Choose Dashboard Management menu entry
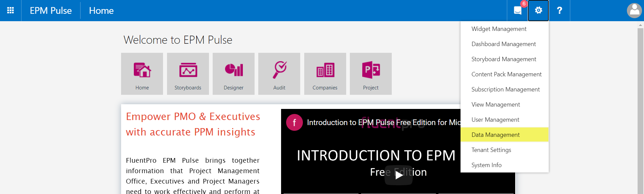This screenshot has width=644, height=194. point(504,44)
